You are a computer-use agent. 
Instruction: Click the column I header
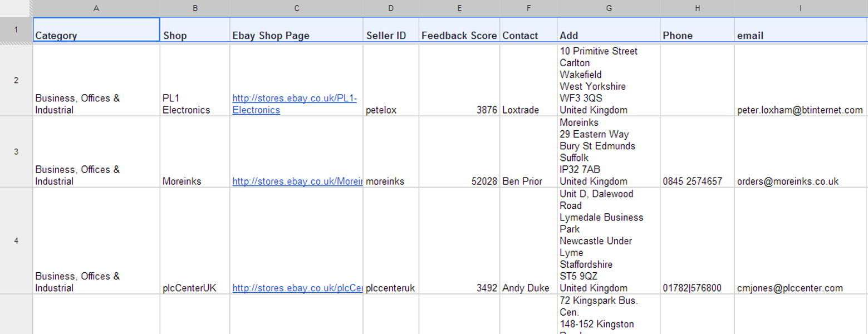(x=800, y=8)
